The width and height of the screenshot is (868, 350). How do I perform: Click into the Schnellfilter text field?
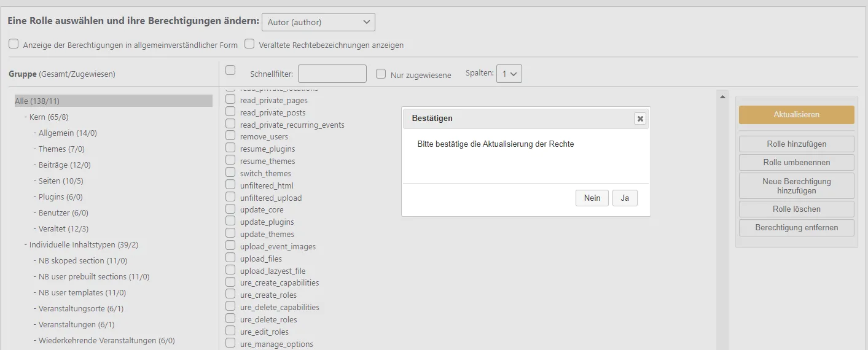[332, 74]
